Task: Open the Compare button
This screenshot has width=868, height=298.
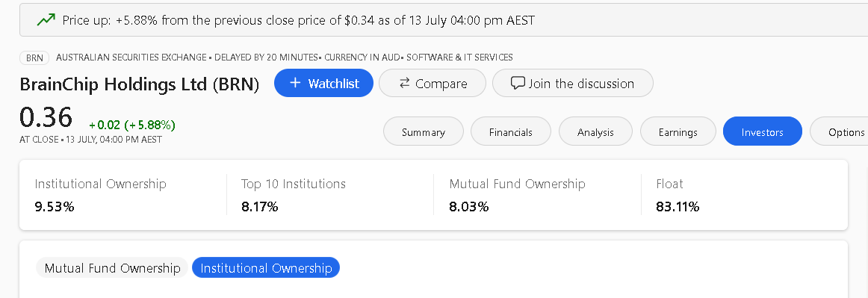Action: (433, 83)
